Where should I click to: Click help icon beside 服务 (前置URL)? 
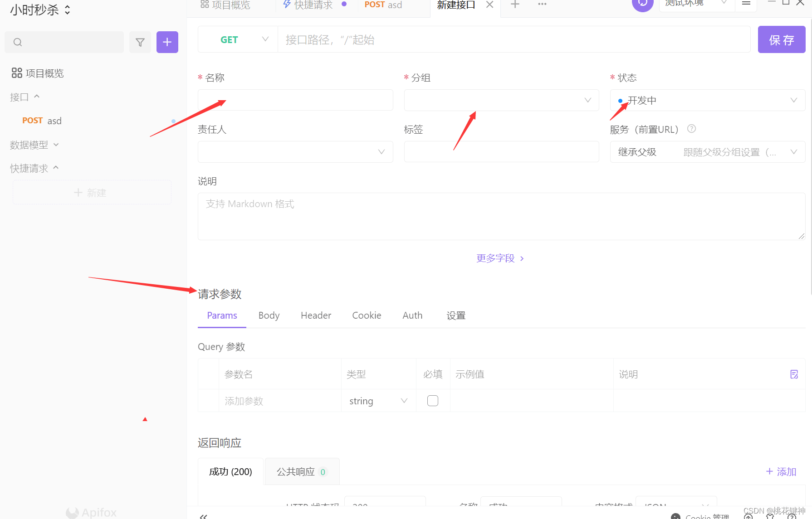[x=691, y=129]
